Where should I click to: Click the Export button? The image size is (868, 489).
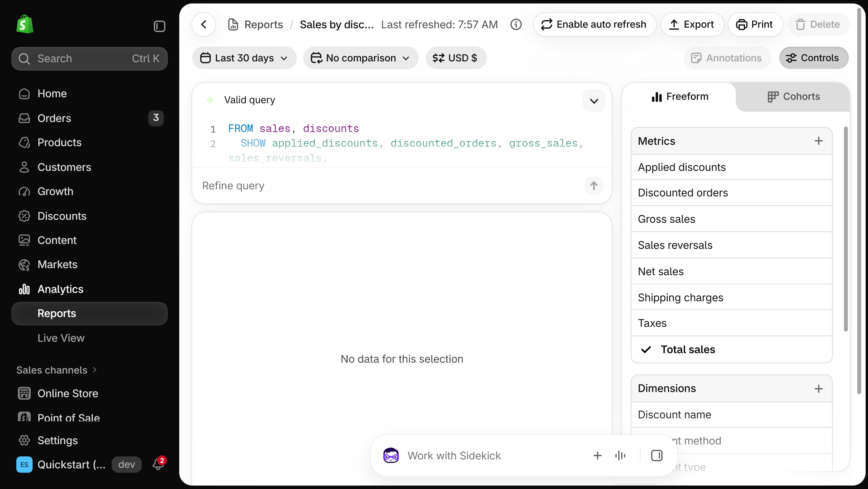(692, 24)
